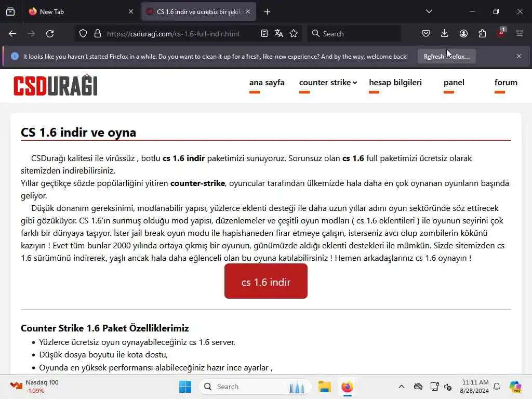Open Firefox application hamburger menu
The height and width of the screenshot is (399, 532).
tap(520, 33)
